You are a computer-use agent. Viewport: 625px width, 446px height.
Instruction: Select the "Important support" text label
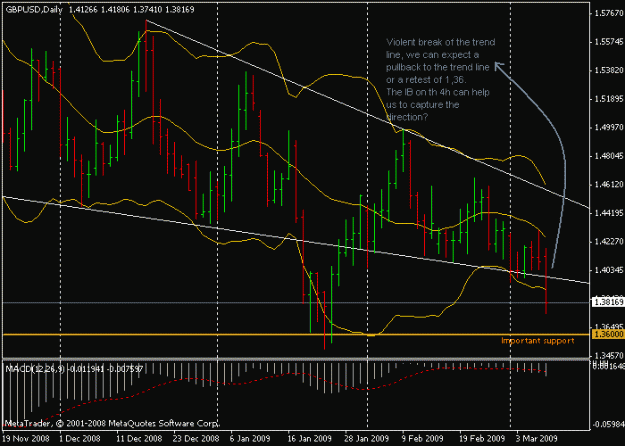pos(538,341)
